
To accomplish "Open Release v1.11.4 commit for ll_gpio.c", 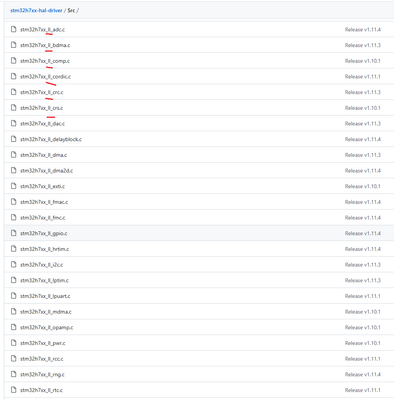I will point(363,233).
